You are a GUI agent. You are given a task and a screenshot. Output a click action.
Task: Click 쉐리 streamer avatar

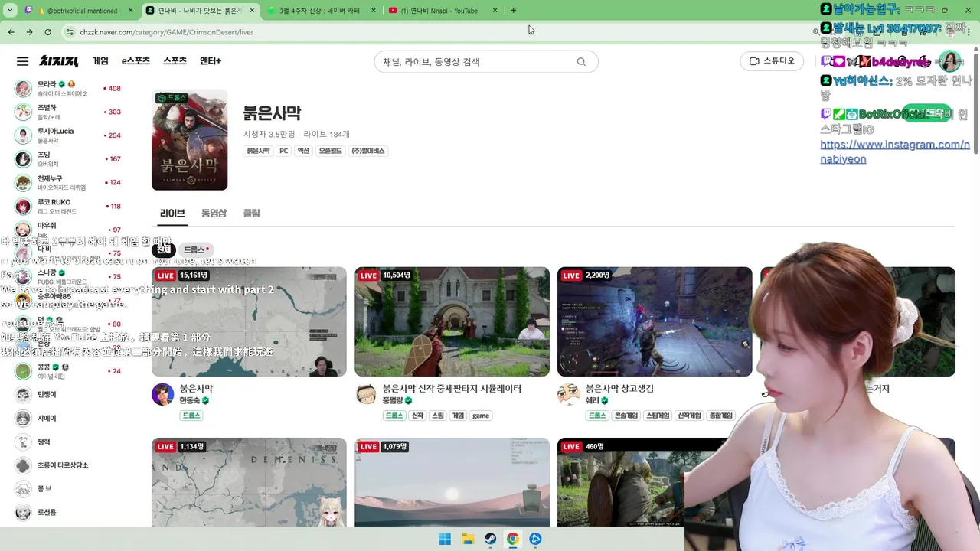568,394
